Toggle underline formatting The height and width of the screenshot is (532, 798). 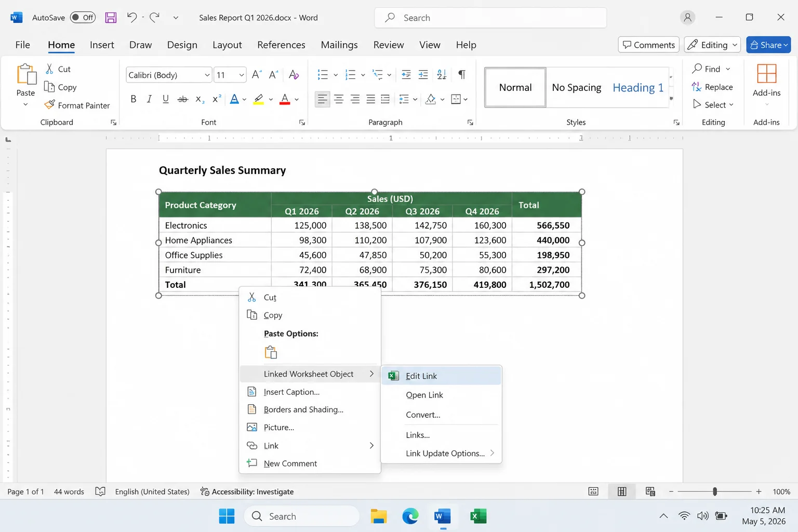(165, 99)
